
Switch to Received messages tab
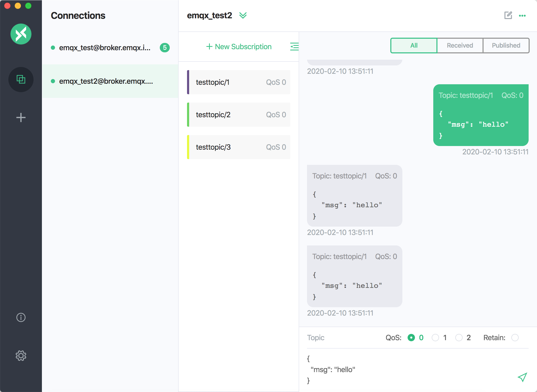[460, 46]
